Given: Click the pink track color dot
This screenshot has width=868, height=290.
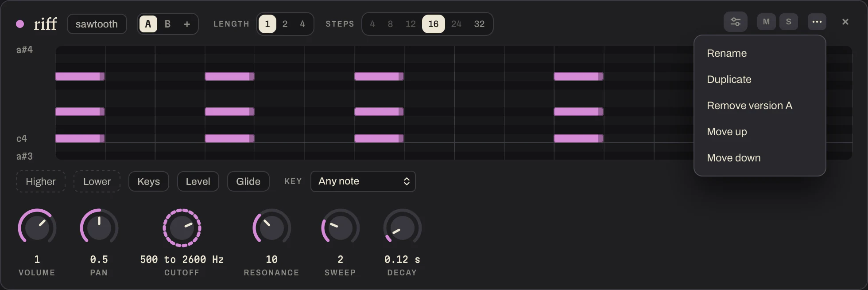Looking at the screenshot, I should click(x=20, y=24).
